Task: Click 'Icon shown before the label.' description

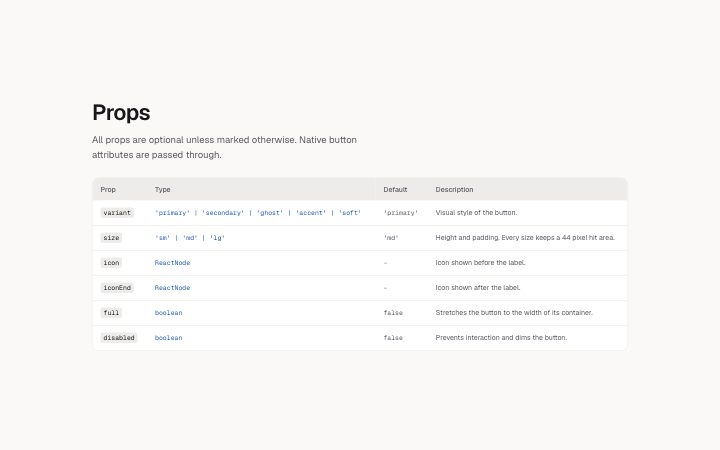Action: click(480, 263)
